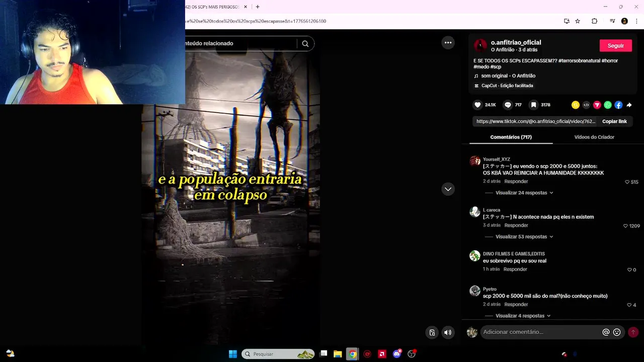The width and height of the screenshot is (644, 362).
Task: Open o.anfitriao_oficial profile name
Action: tap(516, 42)
